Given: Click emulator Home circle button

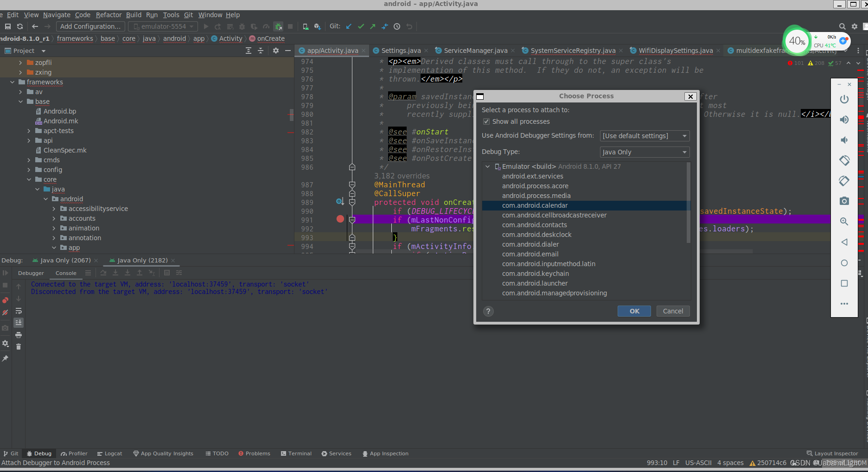Looking at the screenshot, I should [x=844, y=263].
